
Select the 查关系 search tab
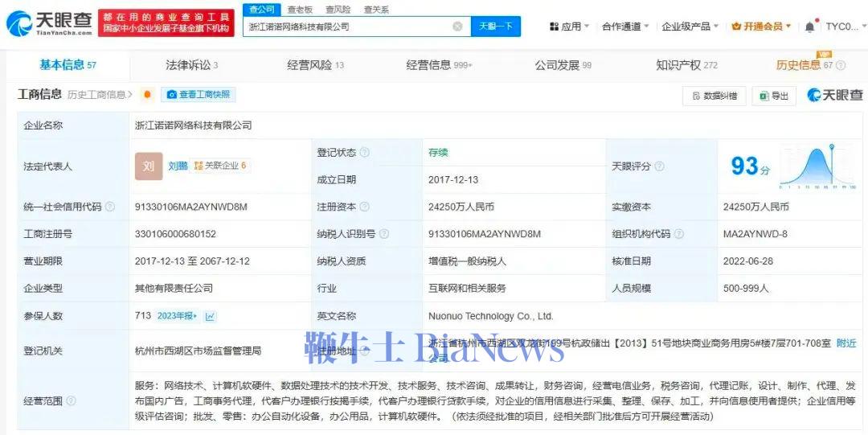tap(376, 10)
